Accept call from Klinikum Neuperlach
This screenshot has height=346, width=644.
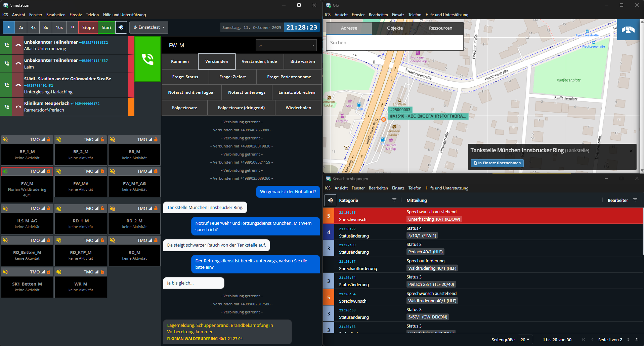[x=6, y=107]
